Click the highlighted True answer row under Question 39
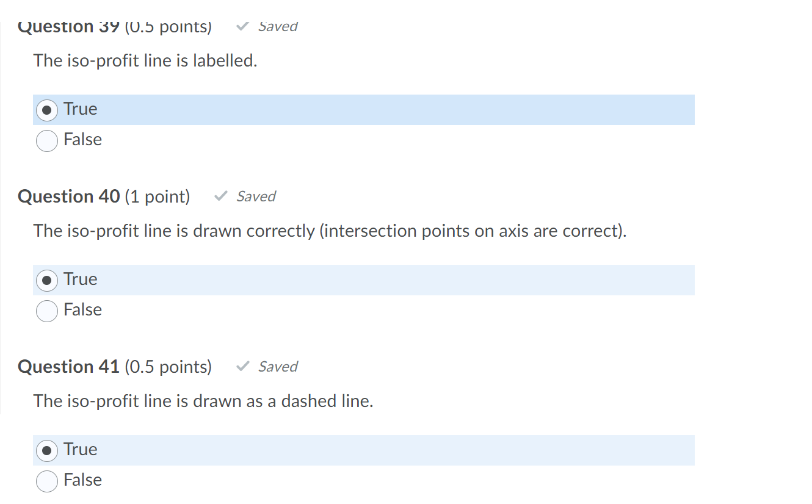The width and height of the screenshot is (812, 504). (x=305, y=110)
